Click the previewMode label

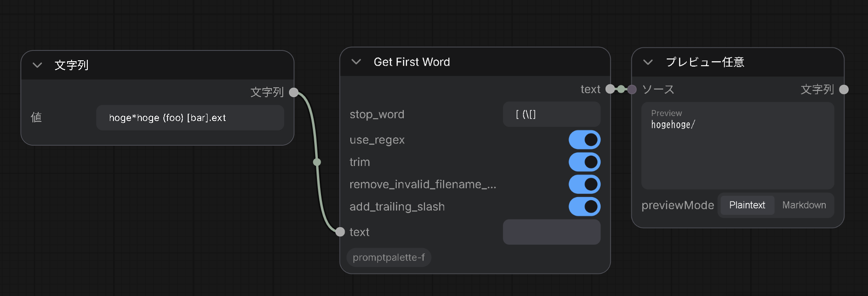(x=678, y=205)
